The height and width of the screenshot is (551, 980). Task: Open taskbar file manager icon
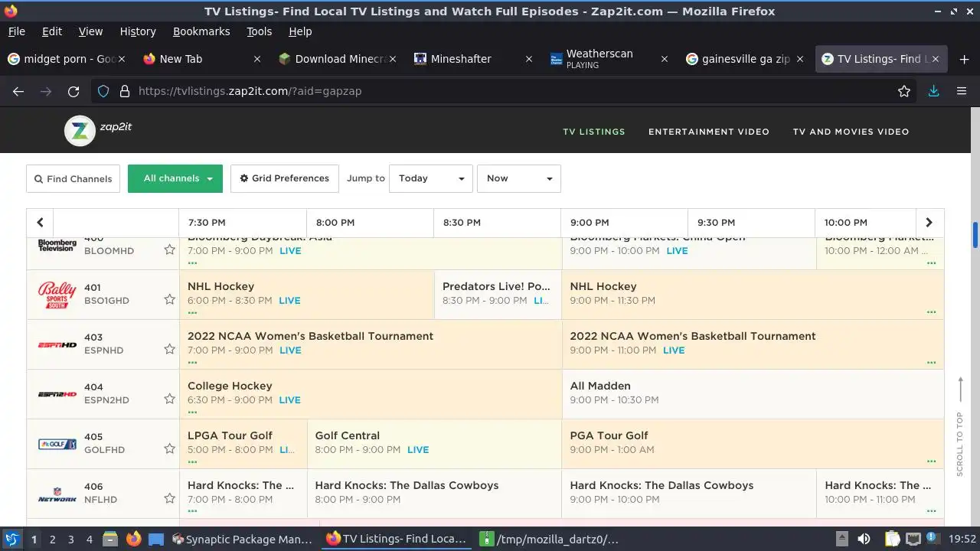[109, 539]
